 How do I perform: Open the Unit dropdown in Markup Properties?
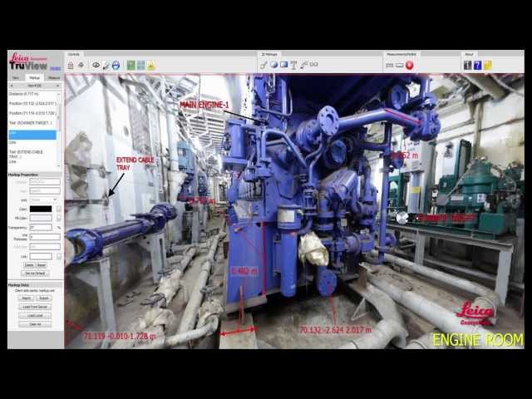click(44, 199)
